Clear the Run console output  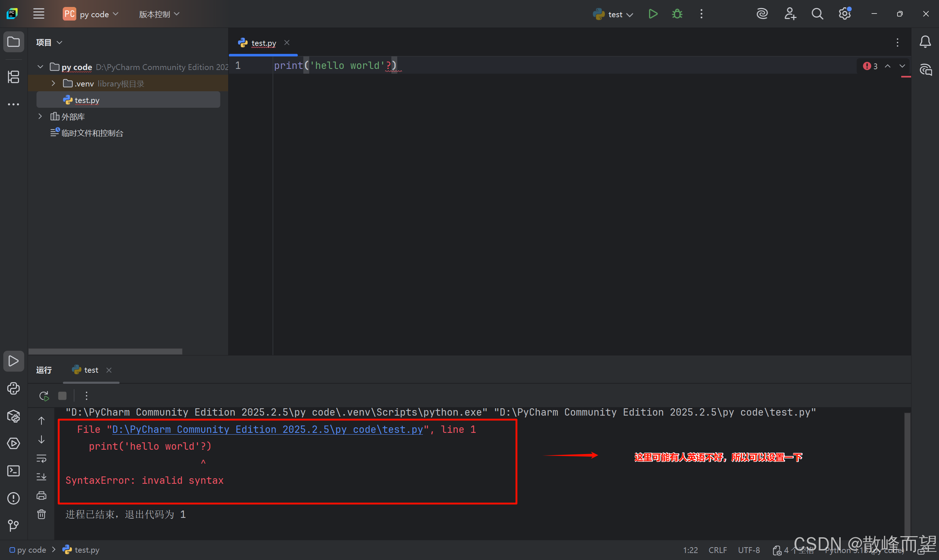pos(41,514)
